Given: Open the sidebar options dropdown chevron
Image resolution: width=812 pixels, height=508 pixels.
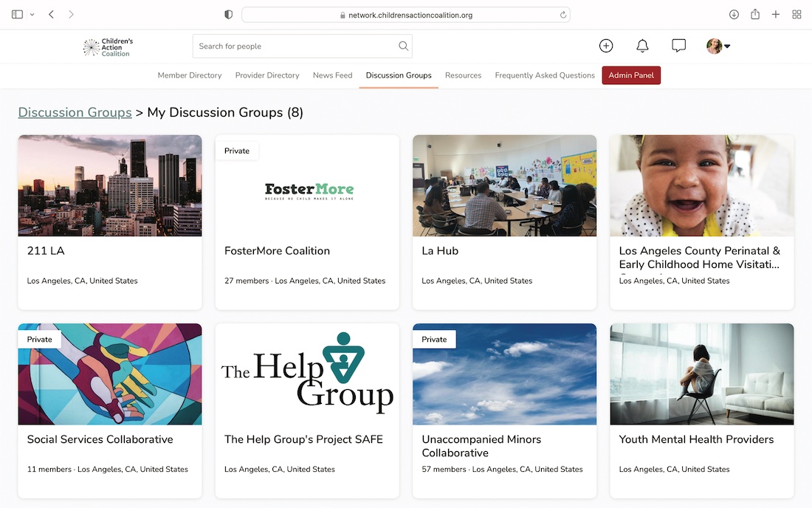Looking at the screenshot, I should [32, 15].
